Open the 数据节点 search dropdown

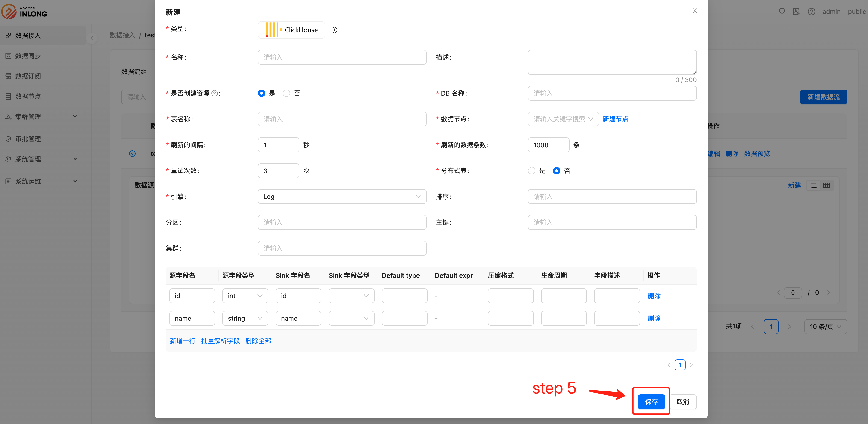pyautogui.click(x=563, y=119)
